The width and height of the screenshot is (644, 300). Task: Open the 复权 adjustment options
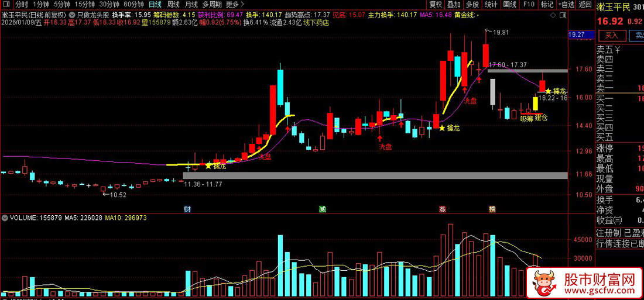pyautogui.click(x=436, y=5)
